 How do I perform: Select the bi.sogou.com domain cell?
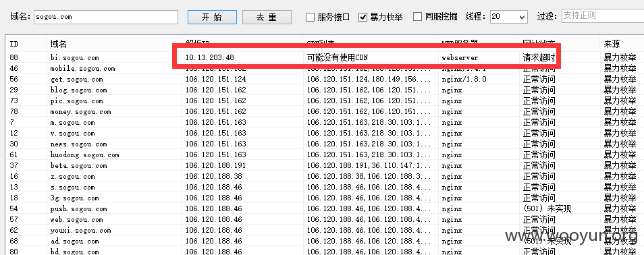tap(74, 58)
